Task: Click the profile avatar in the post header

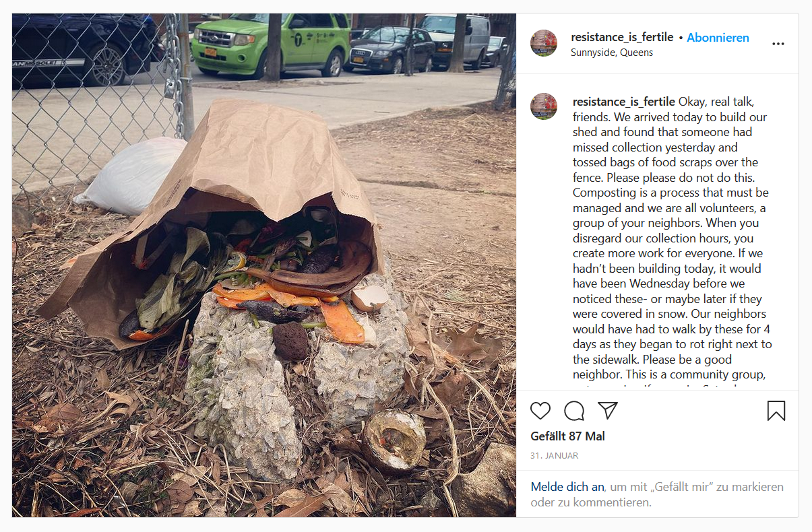Action: (x=544, y=43)
